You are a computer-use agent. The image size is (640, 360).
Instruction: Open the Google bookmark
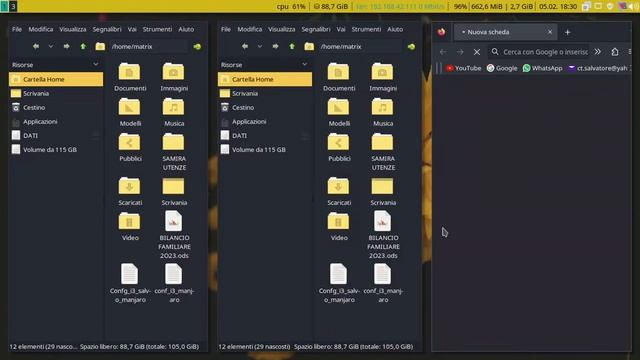[502, 68]
